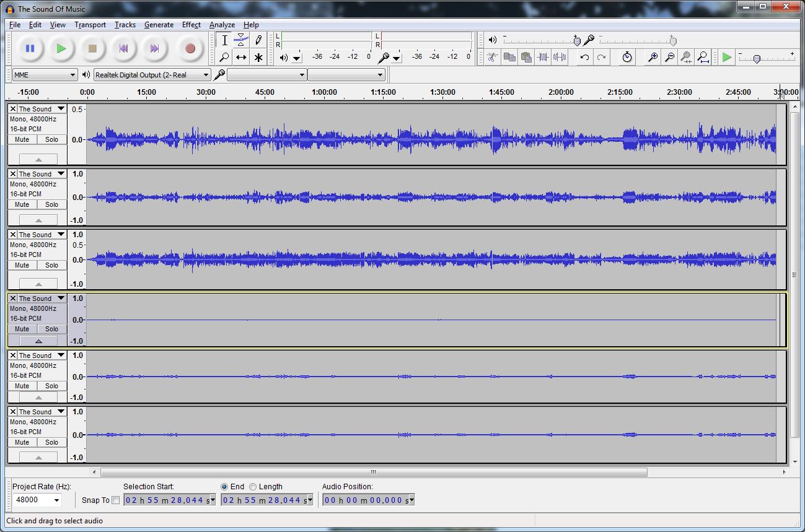Click the Trim audio icon

click(x=543, y=57)
